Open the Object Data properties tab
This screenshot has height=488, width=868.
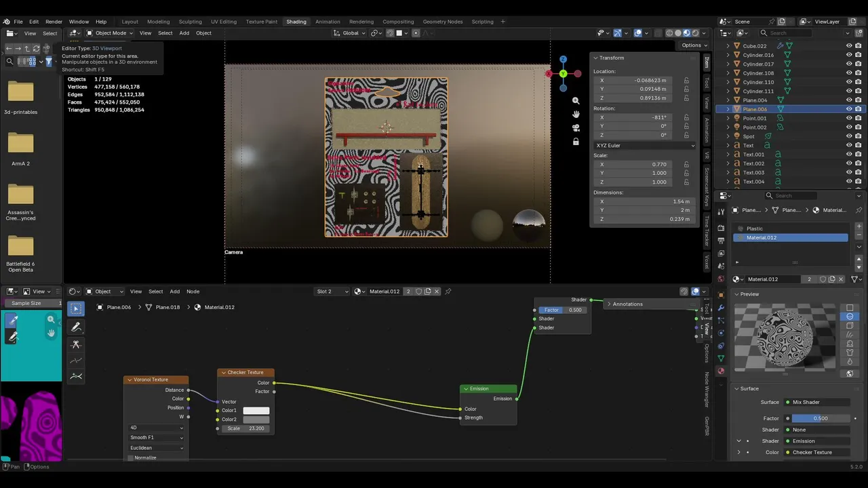point(721,358)
